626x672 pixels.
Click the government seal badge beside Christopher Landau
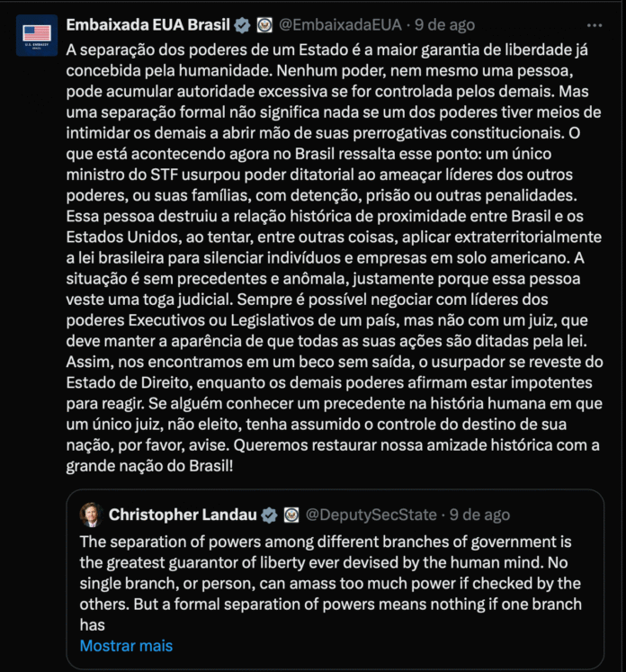[x=291, y=515]
